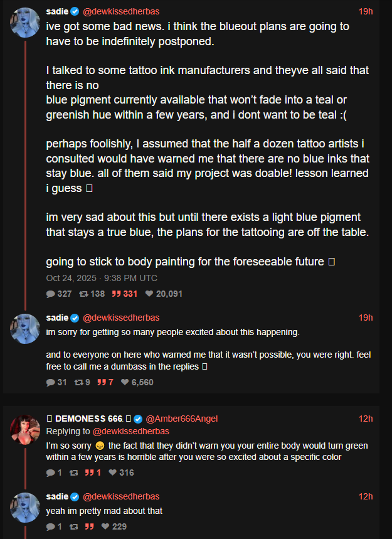Like the main post with 20,091 likes
Viewport: 392px width, 539px height.
point(149,294)
